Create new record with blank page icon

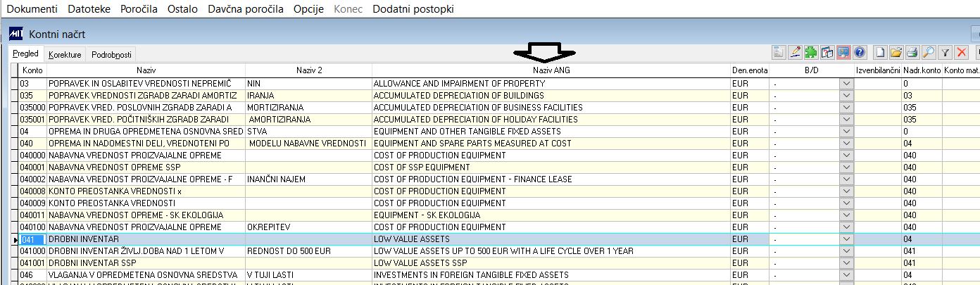(x=880, y=52)
